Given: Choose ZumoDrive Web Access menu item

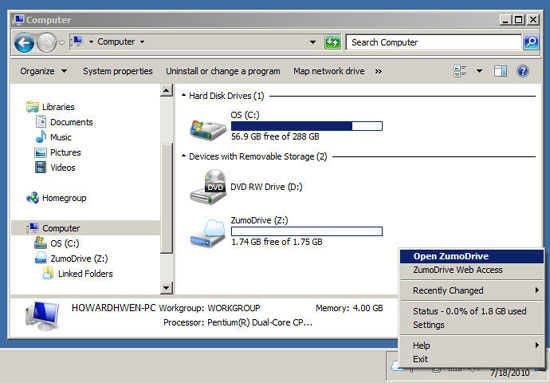Looking at the screenshot, I should click(x=471, y=270).
